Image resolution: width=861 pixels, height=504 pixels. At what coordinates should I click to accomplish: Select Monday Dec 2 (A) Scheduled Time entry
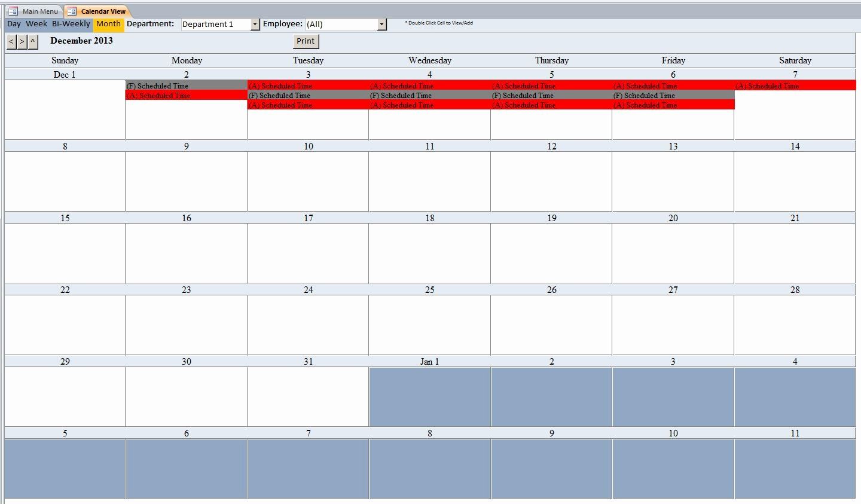click(186, 95)
